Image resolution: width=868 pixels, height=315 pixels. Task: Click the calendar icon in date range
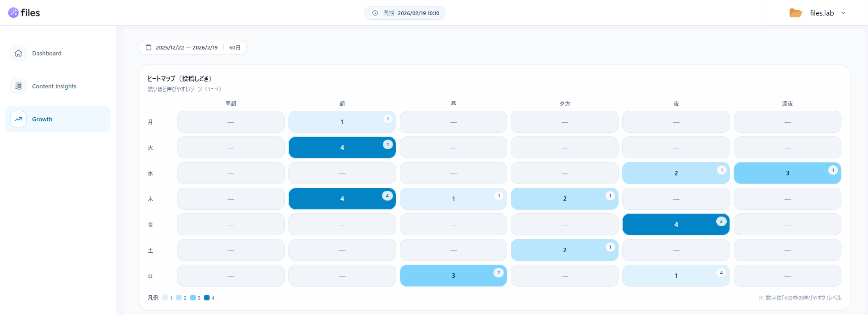[x=149, y=47]
